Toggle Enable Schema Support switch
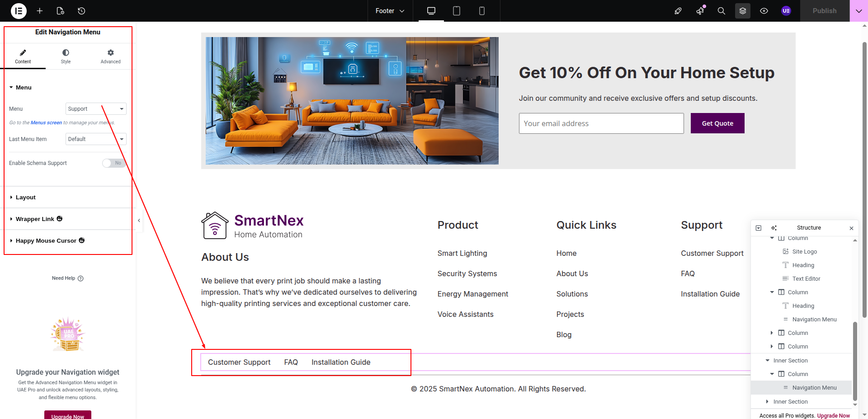The width and height of the screenshot is (868, 419). click(x=114, y=163)
